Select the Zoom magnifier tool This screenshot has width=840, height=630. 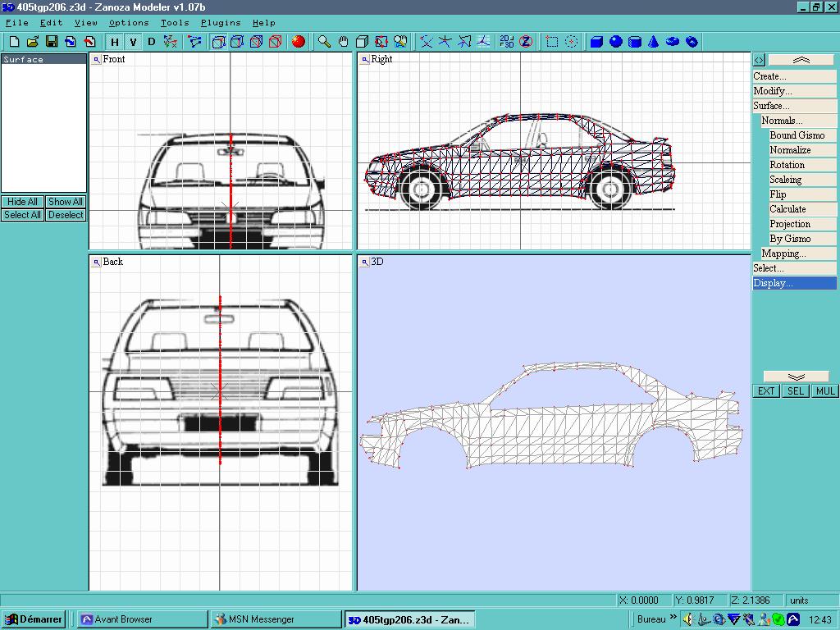pyautogui.click(x=325, y=42)
